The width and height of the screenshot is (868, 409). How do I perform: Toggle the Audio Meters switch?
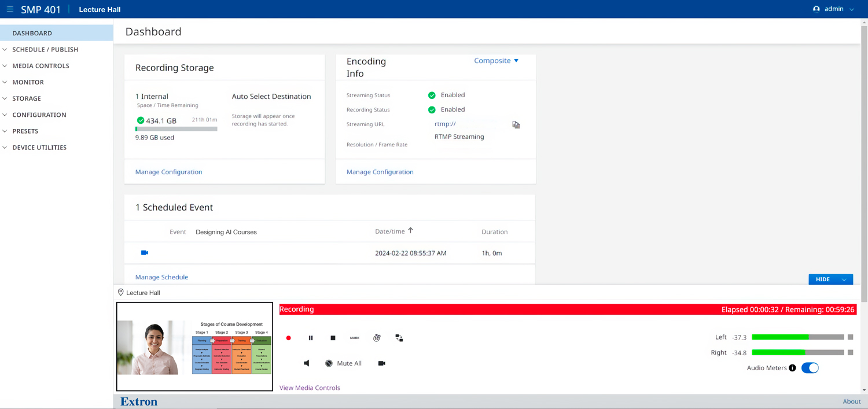point(810,368)
